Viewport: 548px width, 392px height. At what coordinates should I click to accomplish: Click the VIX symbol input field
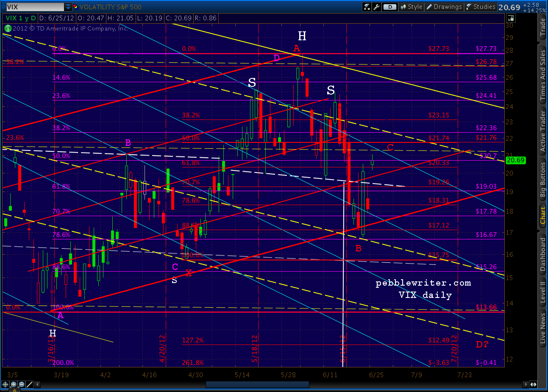point(35,7)
